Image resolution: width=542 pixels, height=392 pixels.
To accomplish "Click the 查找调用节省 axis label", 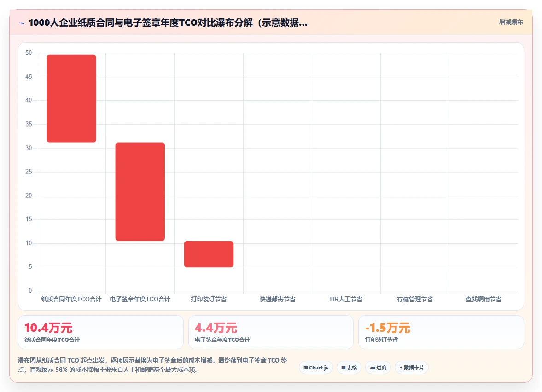I will (x=484, y=299).
